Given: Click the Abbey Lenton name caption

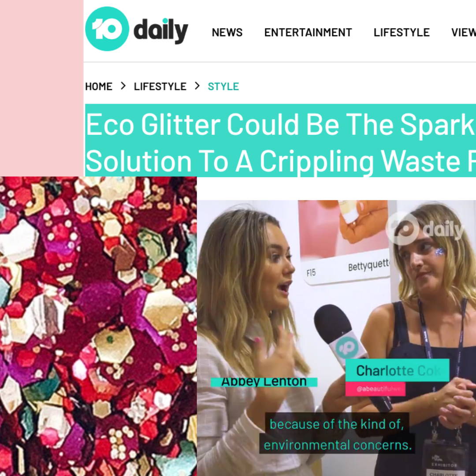Looking at the screenshot, I should tap(264, 382).
